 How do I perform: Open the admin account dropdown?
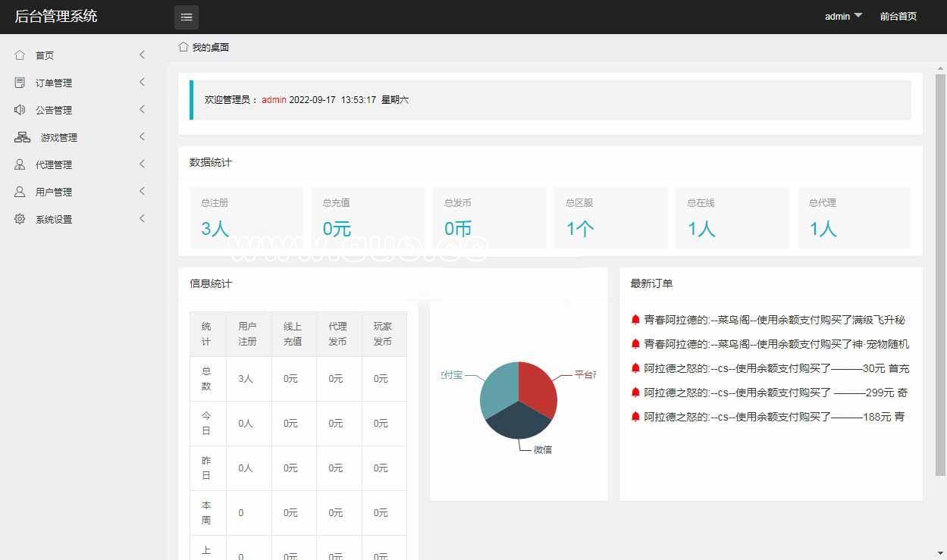(x=843, y=16)
